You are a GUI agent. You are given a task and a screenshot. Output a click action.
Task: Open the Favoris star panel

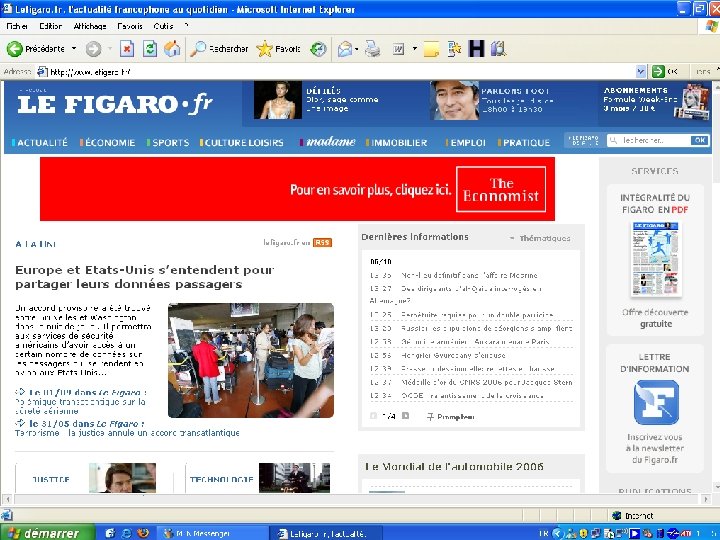click(278, 49)
